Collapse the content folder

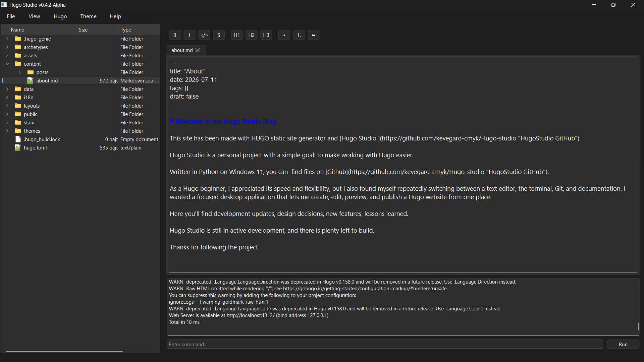pyautogui.click(x=7, y=64)
